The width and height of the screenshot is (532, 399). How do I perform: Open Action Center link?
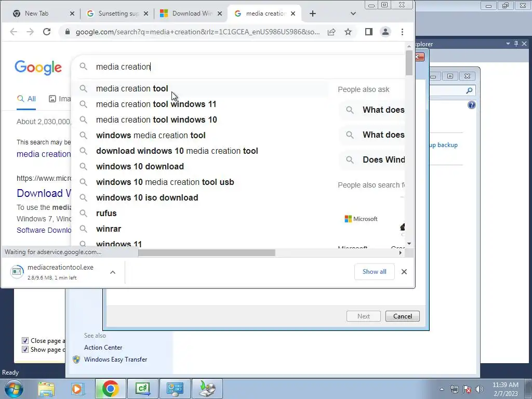103,348
